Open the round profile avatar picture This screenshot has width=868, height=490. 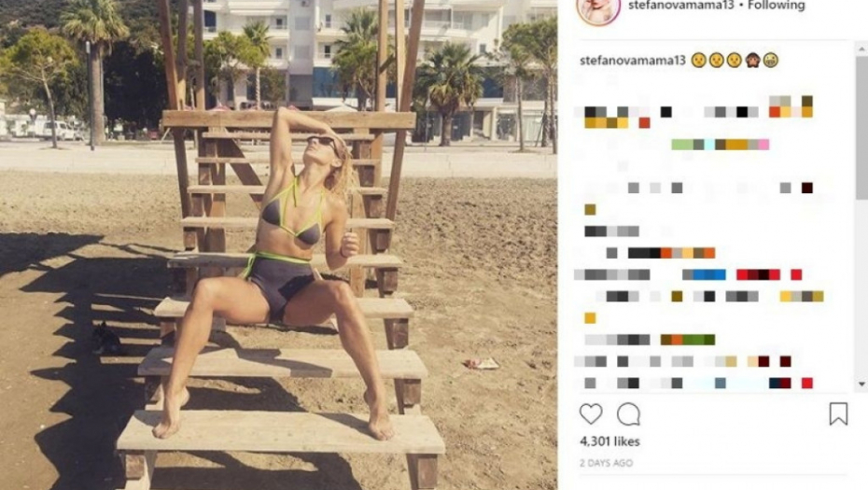click(598, 9)
